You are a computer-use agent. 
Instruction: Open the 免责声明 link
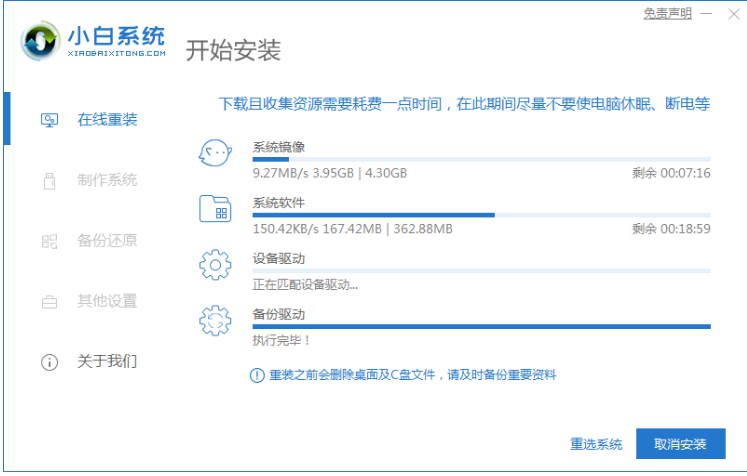tap(669, 13)
